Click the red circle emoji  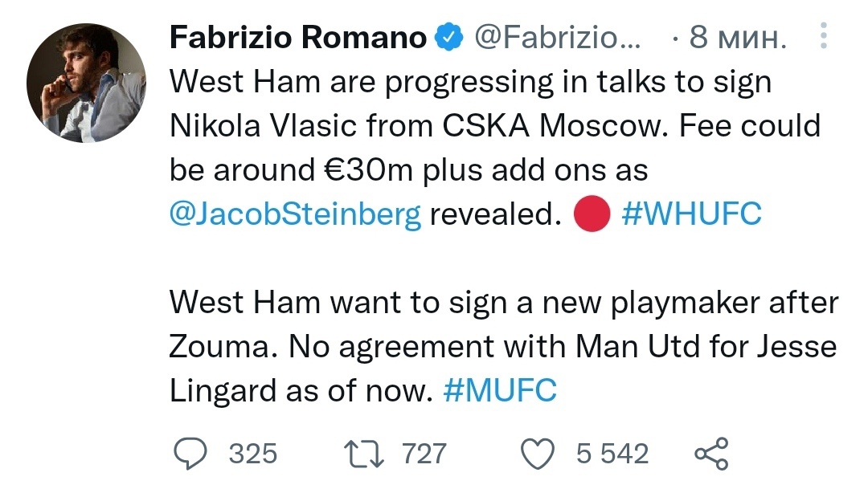(x=592, y=214)
